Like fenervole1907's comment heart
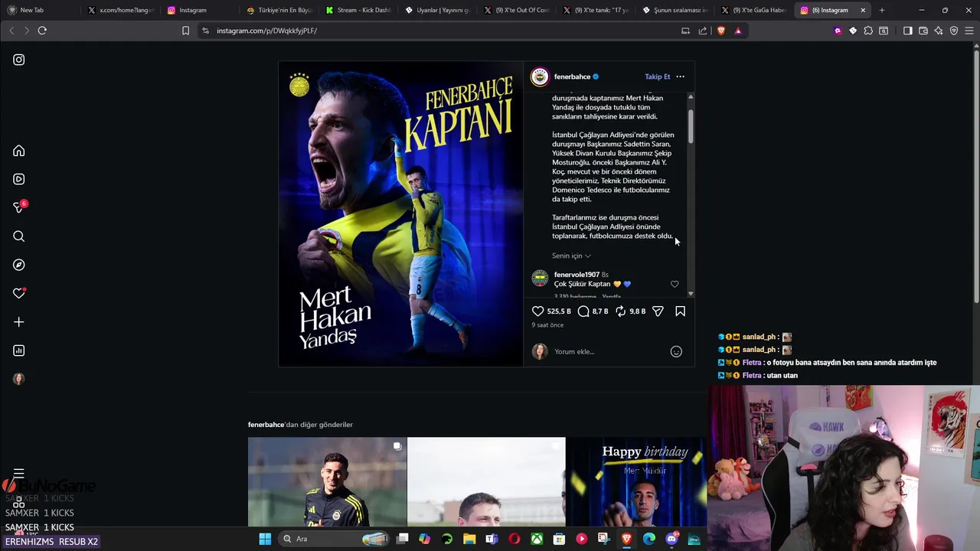Screen dimensions: 980x551 point(675,284)
